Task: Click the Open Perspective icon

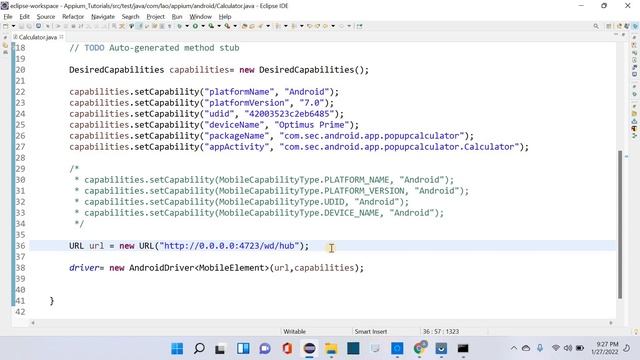Action: coord(609,26)
